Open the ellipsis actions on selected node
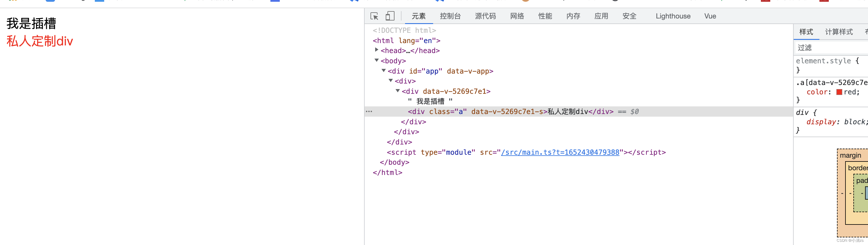Image resolution: width=868 pixels, height=245 pixels. 369,111
